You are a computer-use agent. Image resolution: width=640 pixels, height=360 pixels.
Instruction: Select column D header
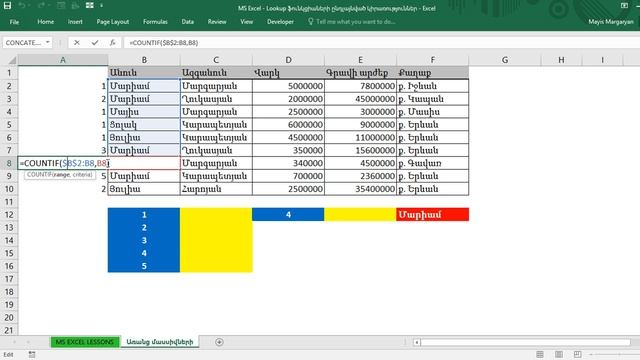(288, 60)
